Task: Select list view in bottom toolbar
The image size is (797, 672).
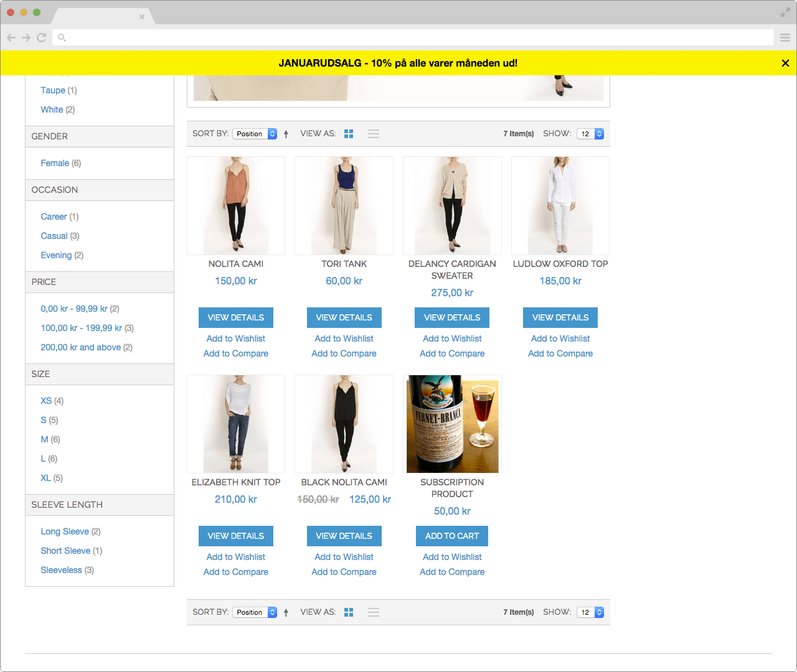Action: (x=374, y=612)
